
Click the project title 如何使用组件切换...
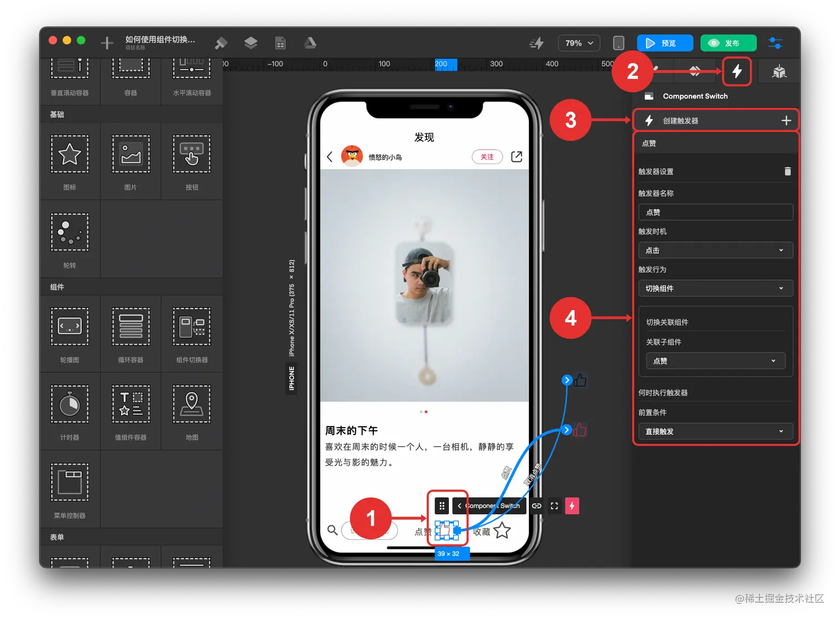[160, 39]
